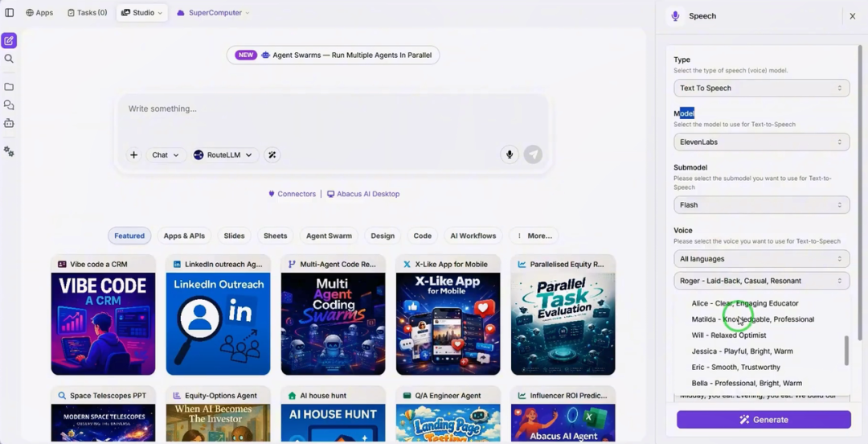The width and height of the screenshot is (868, 444).
Task: Open the folder icon in the sidebar
Action: coord(9,87)
